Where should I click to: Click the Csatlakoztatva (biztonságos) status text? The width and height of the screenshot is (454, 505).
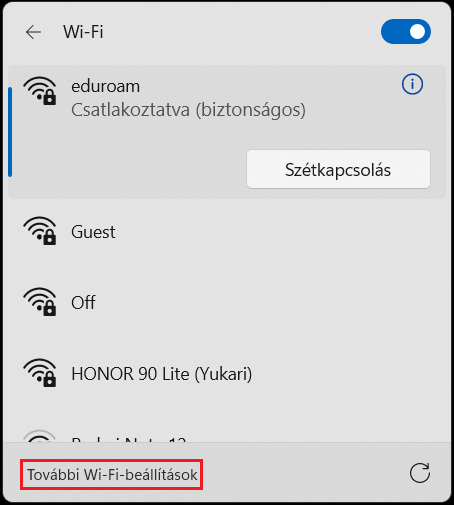point(188,110)
